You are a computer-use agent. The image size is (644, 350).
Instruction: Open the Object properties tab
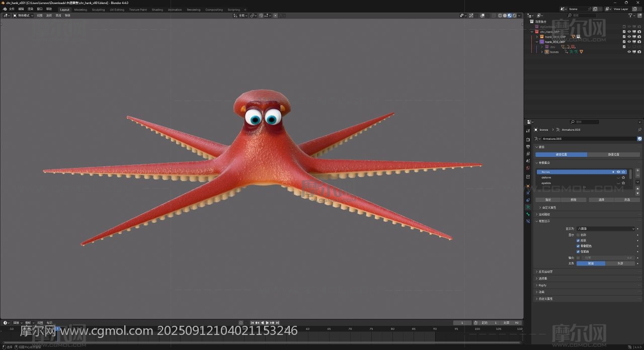click(528, 186)
